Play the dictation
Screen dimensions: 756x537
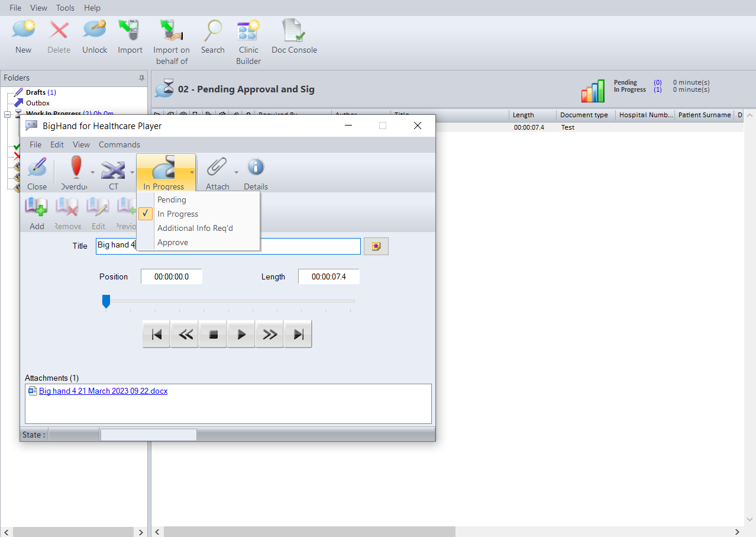tap(241, 335)
